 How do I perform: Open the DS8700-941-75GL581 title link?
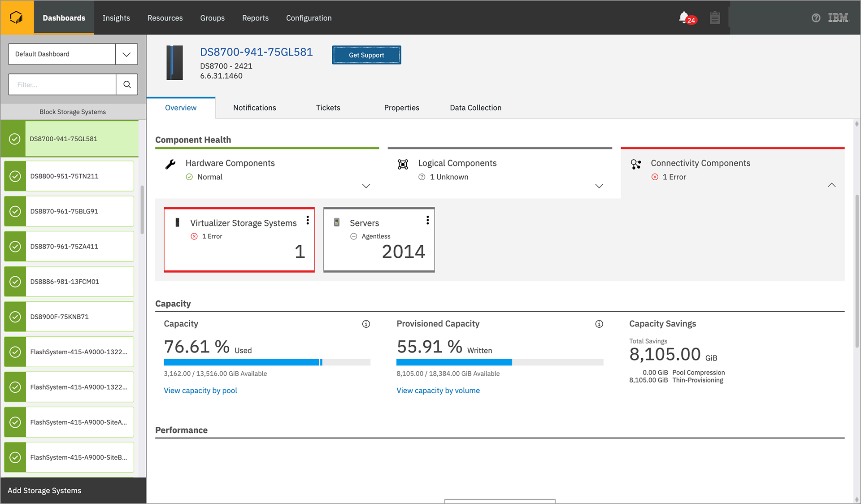257,52
